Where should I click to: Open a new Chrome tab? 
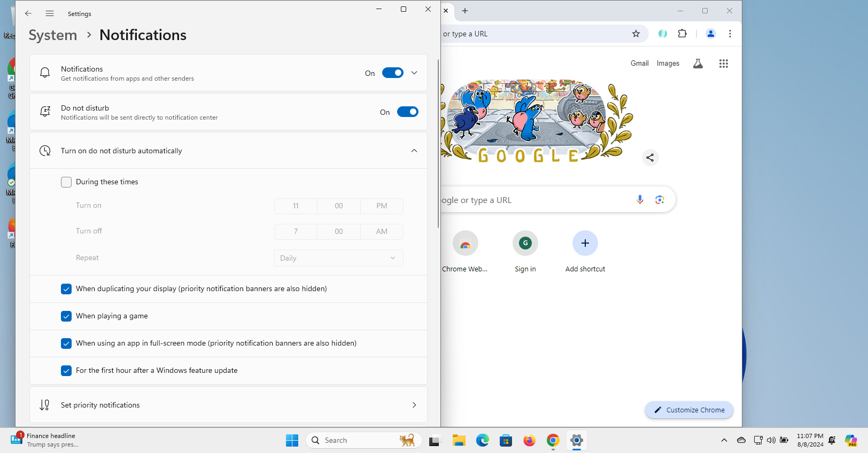tap(465, 11)
